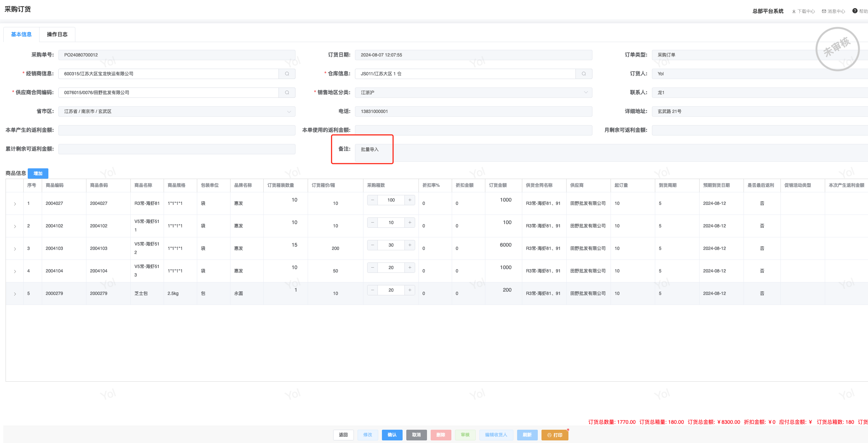Click 增加 to add product
Viewport: 868px width, 443px height.
(x=38, y=174)
